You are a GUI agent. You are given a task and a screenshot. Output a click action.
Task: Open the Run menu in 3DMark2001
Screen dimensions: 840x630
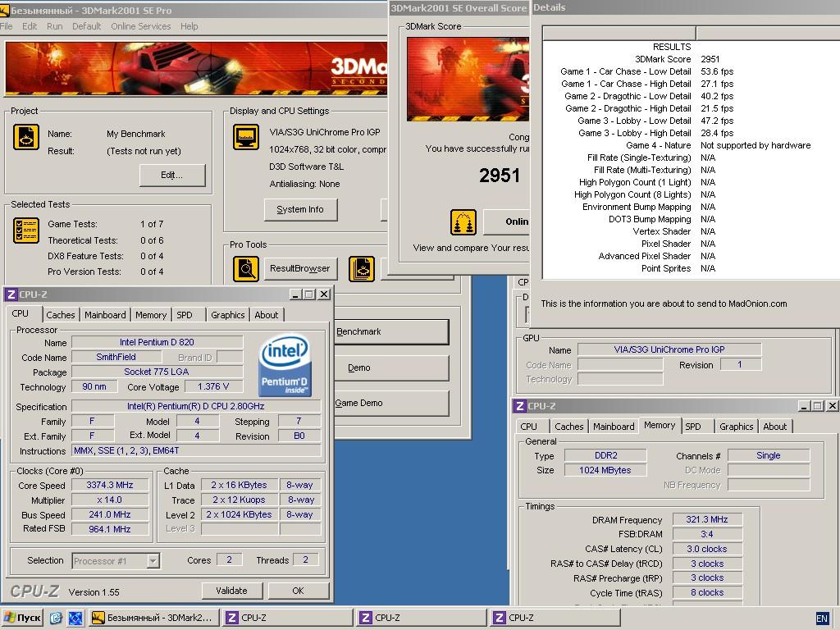(x=55, y=26)
